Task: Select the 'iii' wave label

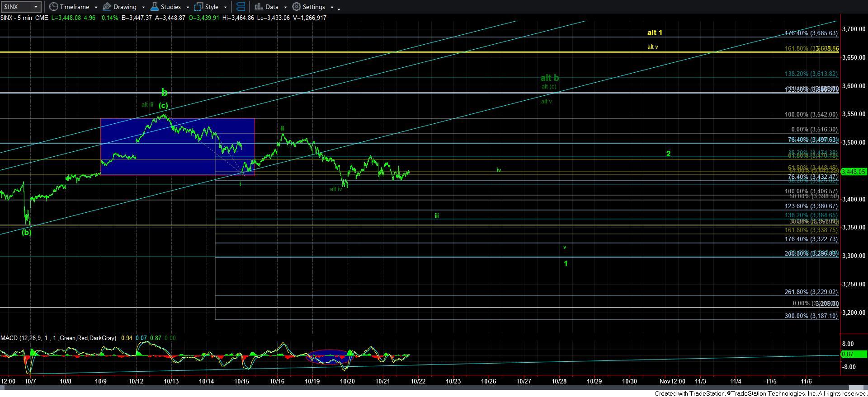Action: (437, 215)
